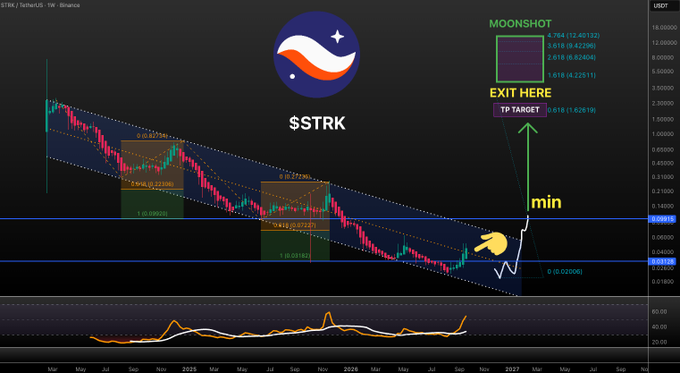Click 5.50000 on the price axis
Viewport: 680px width, 373px height.
pyautogui.click(x=664, y=72)
